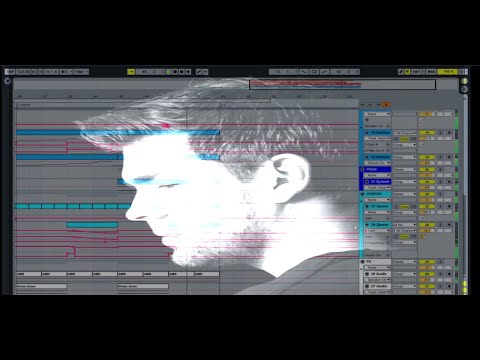Toggle the Loop switch in the transport

point(314,72)
